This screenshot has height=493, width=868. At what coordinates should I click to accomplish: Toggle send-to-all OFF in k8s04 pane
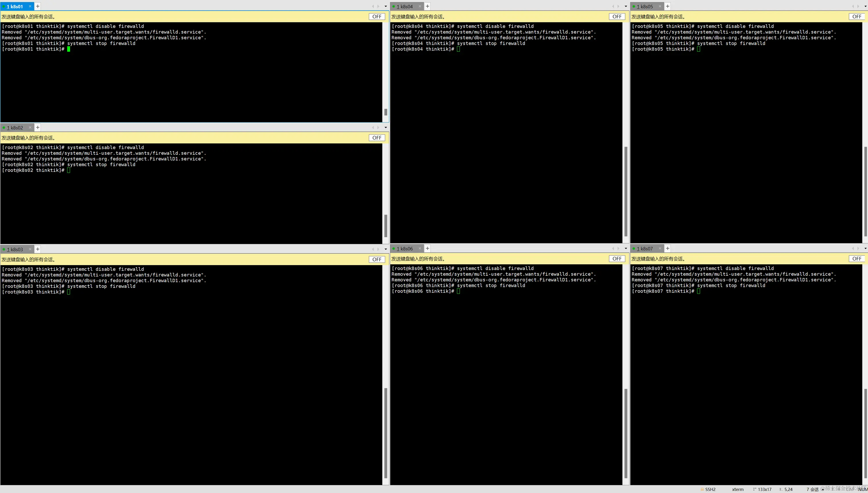pos(617,17)
